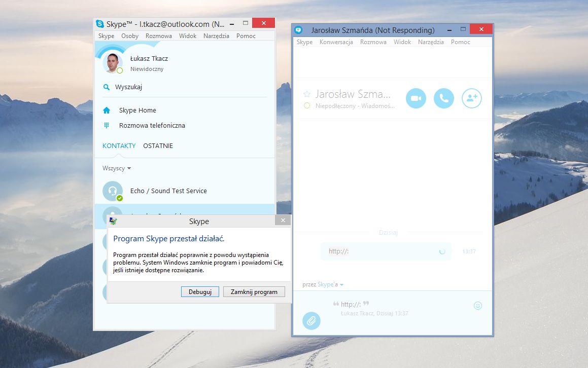This screenshot has width=588, height=368.
Task: Start a voice call with Jarosław Szmańda
Action: [443, 98]
